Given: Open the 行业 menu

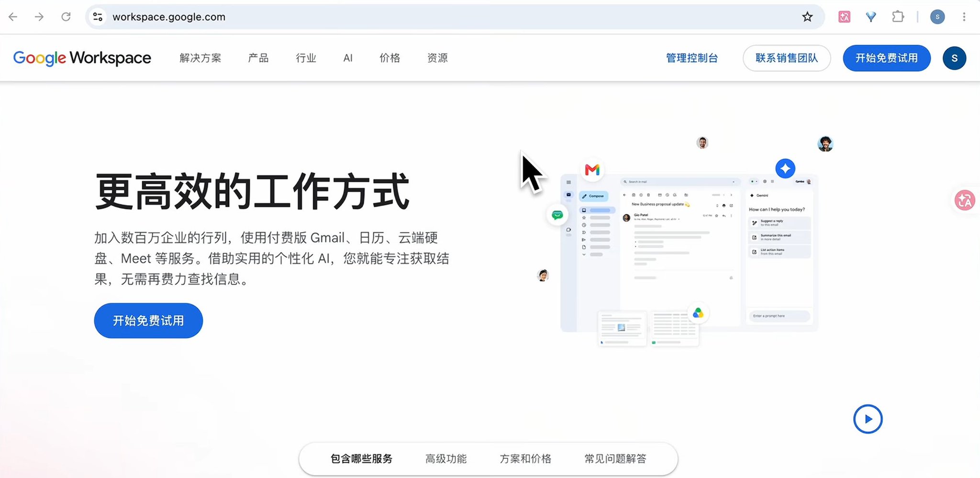Looking at the screenshot, I should click(306, 58).
